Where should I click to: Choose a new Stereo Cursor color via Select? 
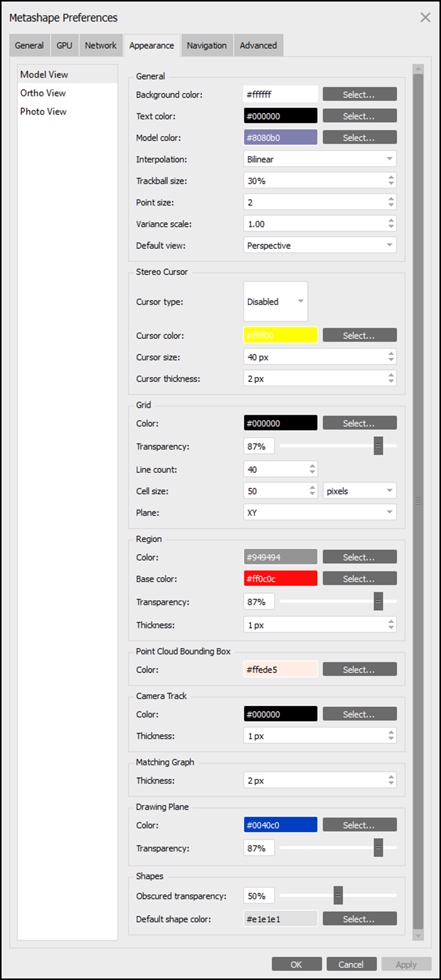tap(359, 335)
